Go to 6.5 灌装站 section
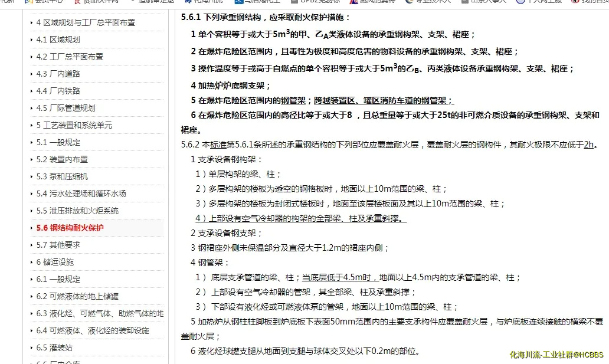The image size is (609, 364). pos(54,347)
